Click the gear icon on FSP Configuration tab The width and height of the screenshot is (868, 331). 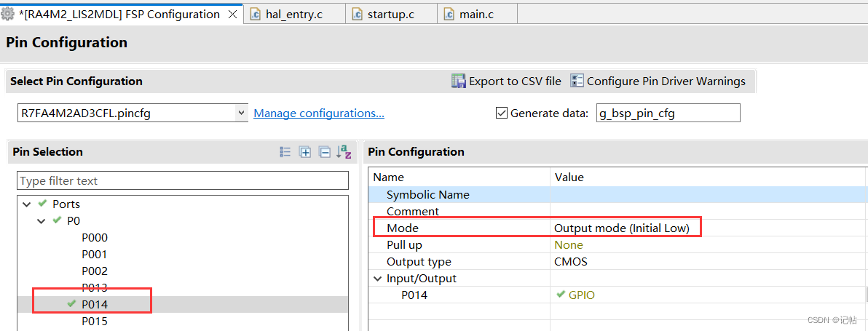[x=8, y=14]
